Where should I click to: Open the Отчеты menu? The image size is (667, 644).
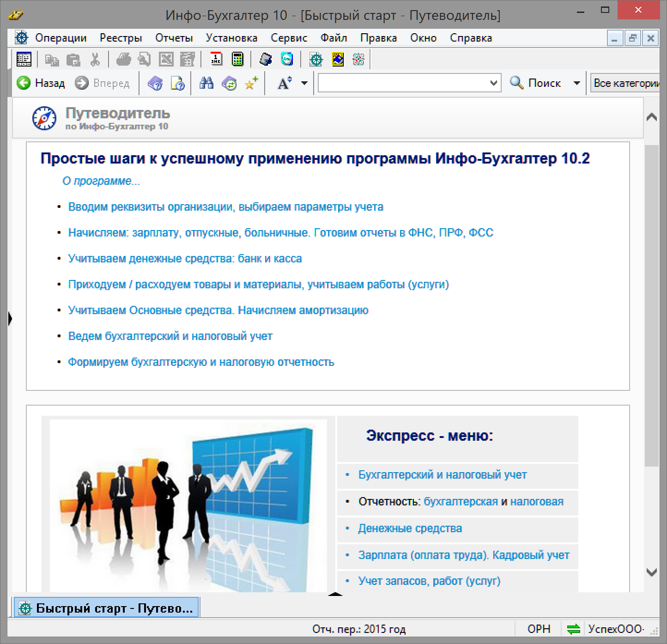coord(174,38)
